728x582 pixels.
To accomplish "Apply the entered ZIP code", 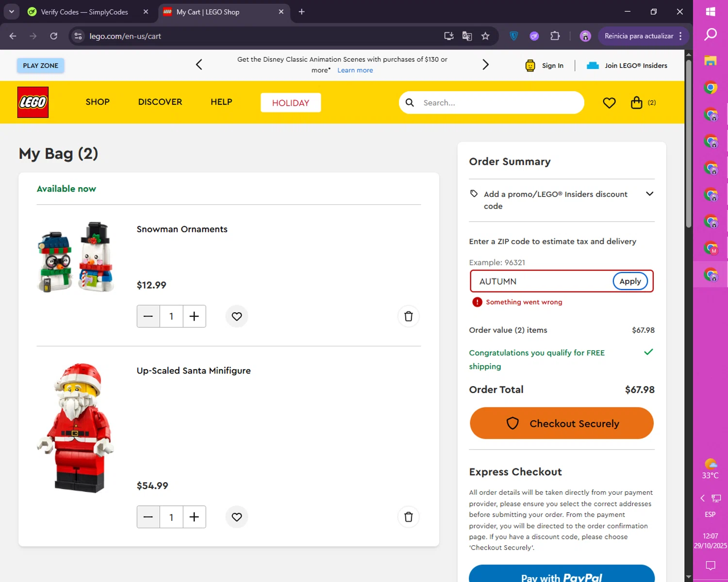I will point(630,281).
